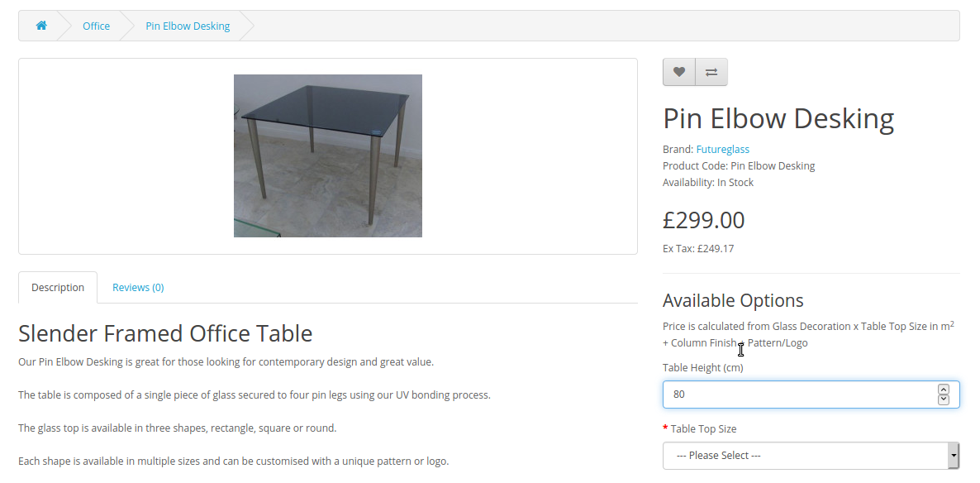Open the Futureglass brand link
This screenshot has height=483, width=980.
(x=722, y=149)
